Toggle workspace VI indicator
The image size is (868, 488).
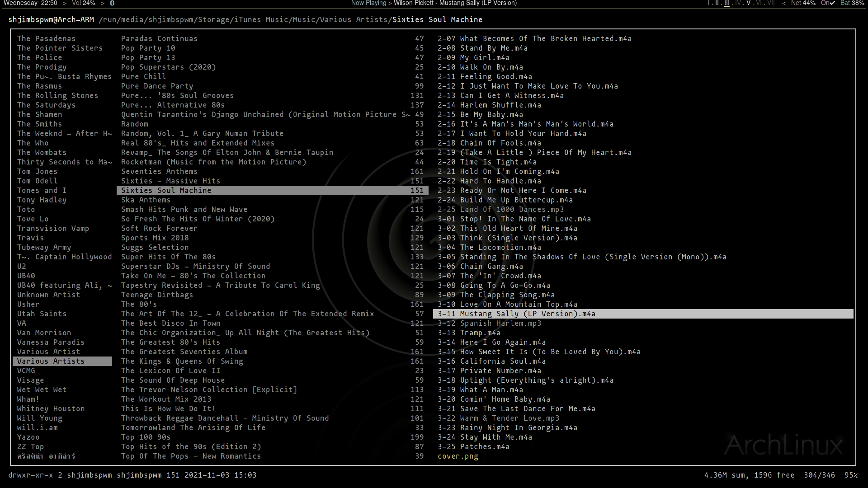[759, 4]
